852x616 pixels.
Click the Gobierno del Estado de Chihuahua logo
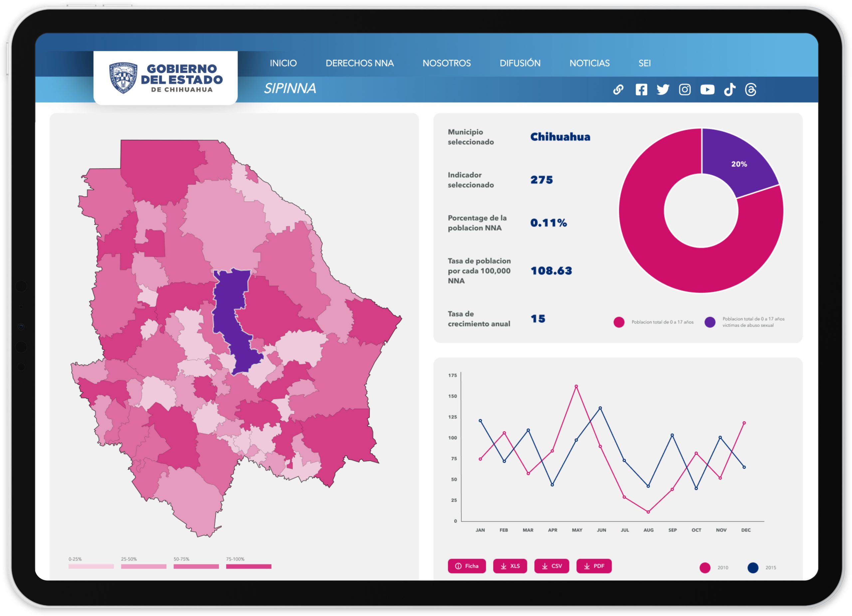(x=165, y=78)
